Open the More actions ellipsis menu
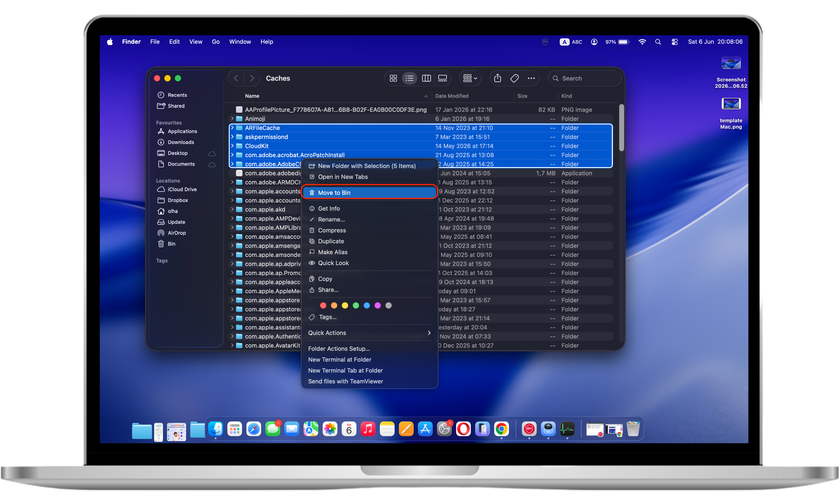The width and height of the screenshot is (840, 504). 531,78
